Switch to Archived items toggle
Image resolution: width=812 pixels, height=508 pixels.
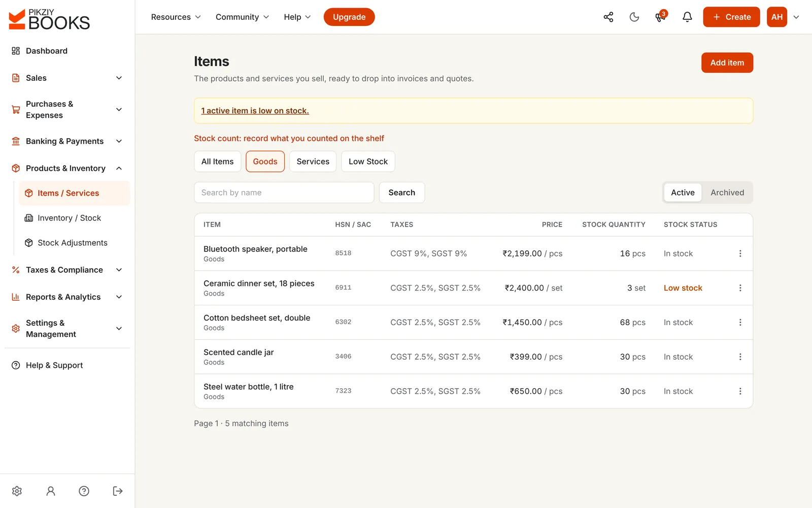point(727,193)
